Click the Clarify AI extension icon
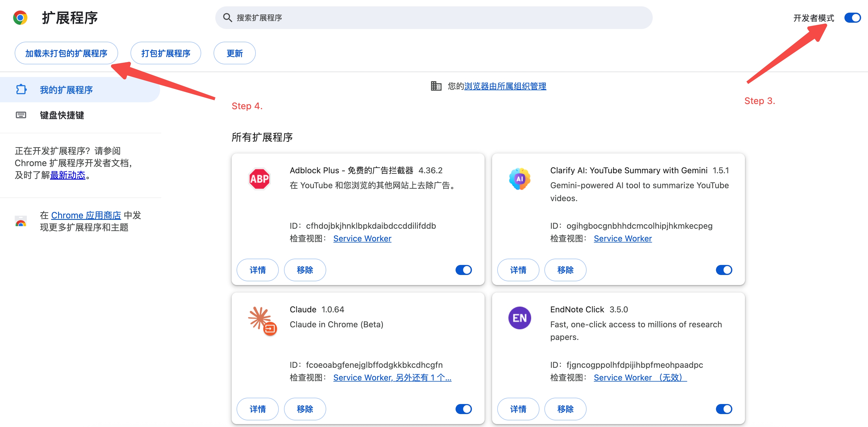 [519, 179]
